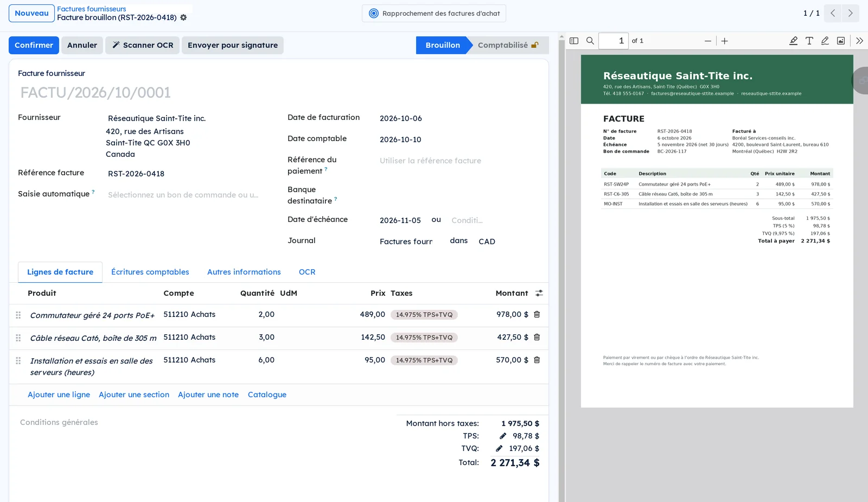868x502 pixels.
Task: Delete the Commutateur géré 24 ports line
Action: tap(537, 314)
